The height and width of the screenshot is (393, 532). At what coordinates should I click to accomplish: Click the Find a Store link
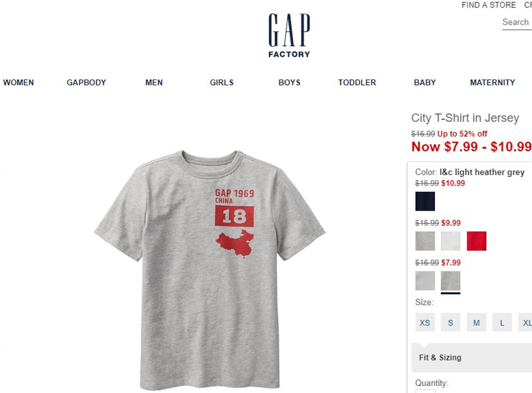pos(489,5)
